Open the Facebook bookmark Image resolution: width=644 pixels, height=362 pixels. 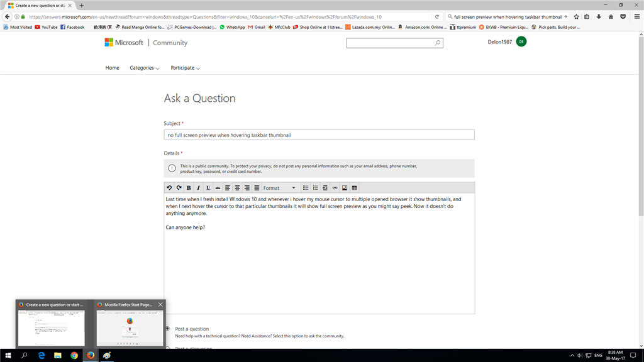point(72,27)
